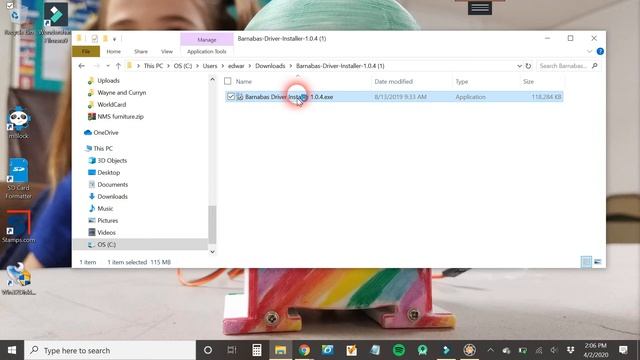Open the Share ribbon tab
The height and width of the screenshot is (360, 640).
tap(141, 51)
